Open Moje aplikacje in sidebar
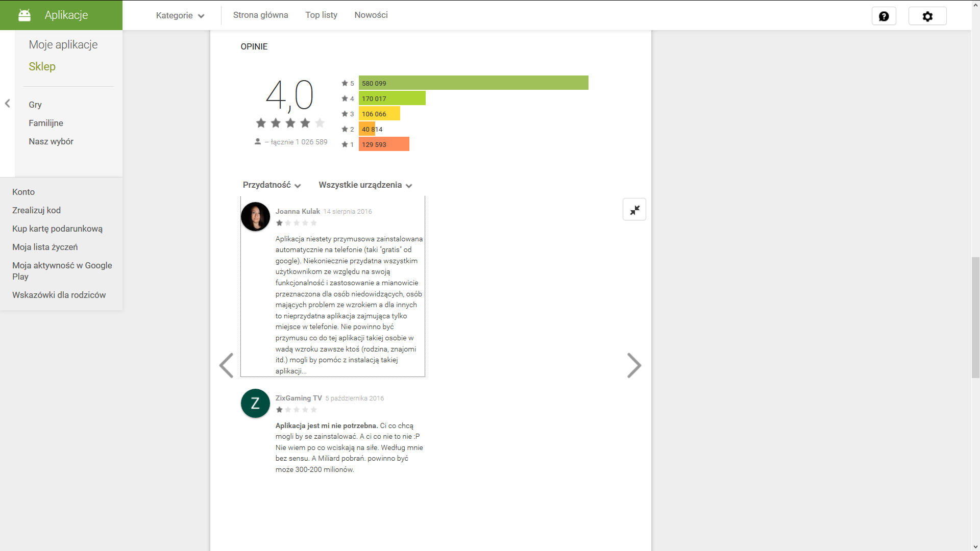980x551 pixels. [x=63, y=45]
